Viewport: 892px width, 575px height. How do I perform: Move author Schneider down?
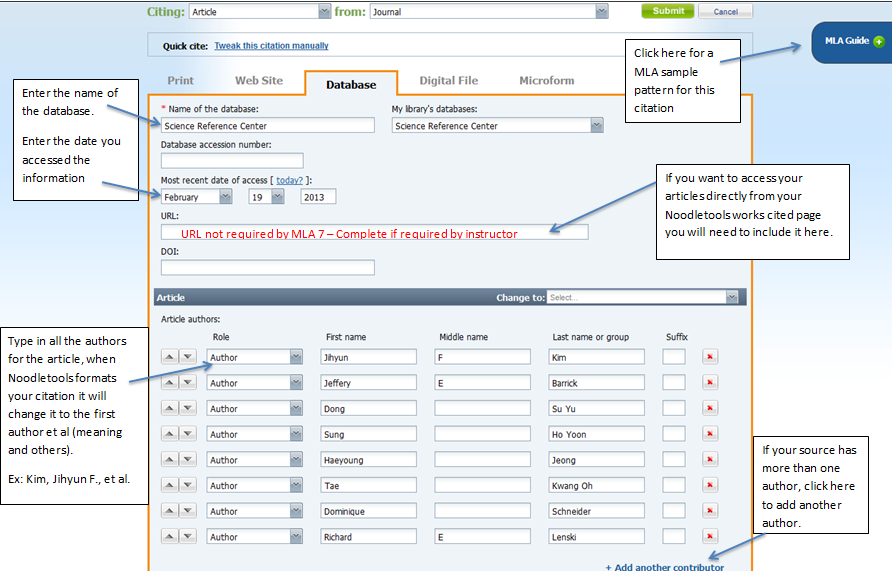[x=188, y=511]
